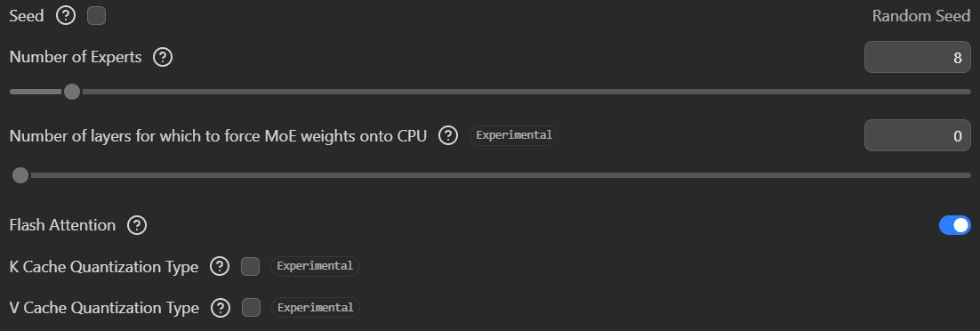Click Experimental badge beside MoE CPU layers

point(514,135)
